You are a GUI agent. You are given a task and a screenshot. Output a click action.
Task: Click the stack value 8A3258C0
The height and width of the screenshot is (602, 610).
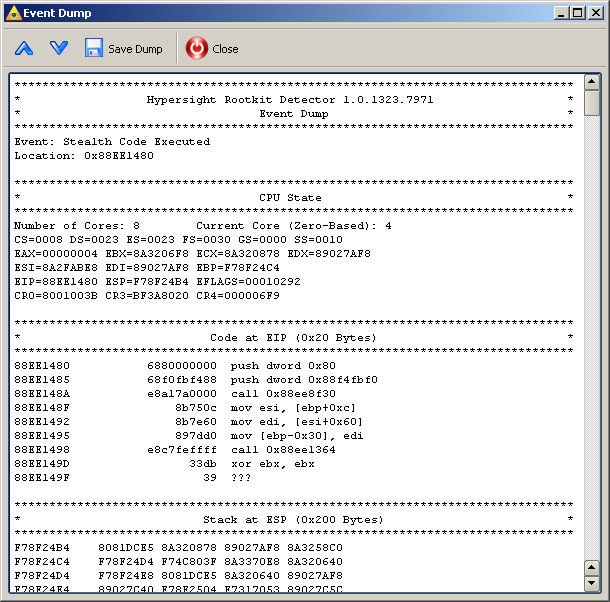pyautogui.click(x=315, y=548)
